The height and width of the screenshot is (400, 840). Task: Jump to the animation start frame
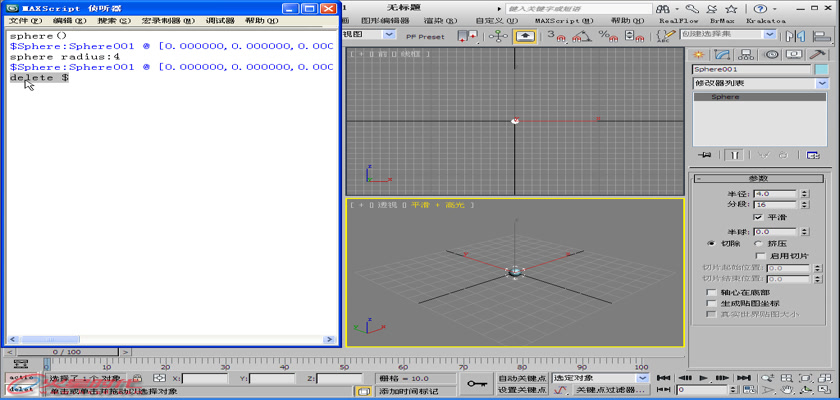click(663, 378)
